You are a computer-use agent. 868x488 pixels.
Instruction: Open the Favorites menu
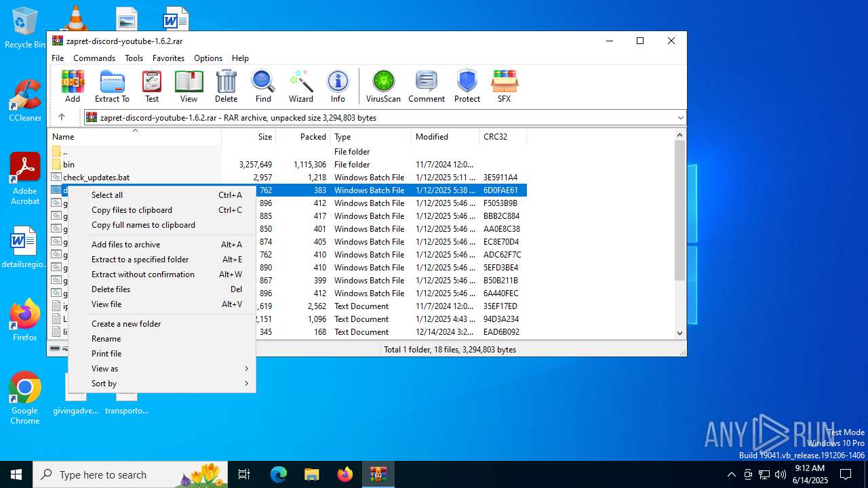[168, 58]
